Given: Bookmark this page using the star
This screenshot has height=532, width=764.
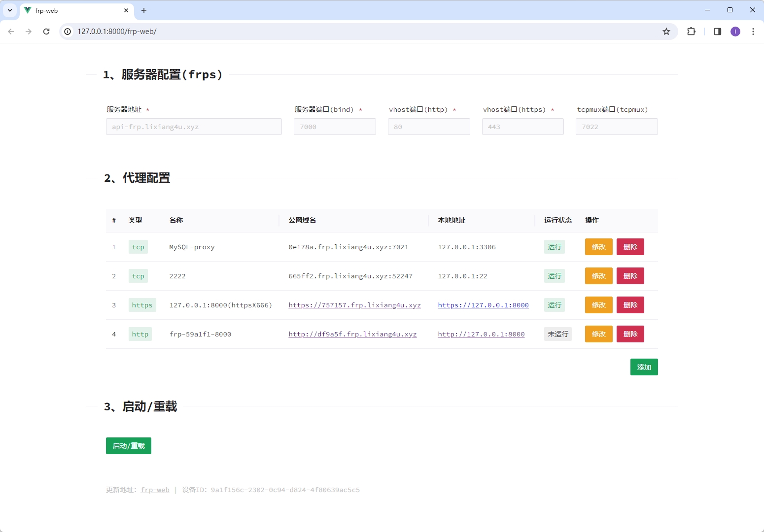Looking at the screenshot, I should click(x=666, y=31).
